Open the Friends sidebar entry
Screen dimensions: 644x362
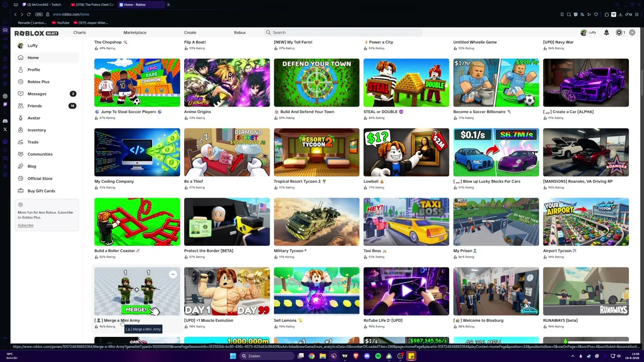47,106
